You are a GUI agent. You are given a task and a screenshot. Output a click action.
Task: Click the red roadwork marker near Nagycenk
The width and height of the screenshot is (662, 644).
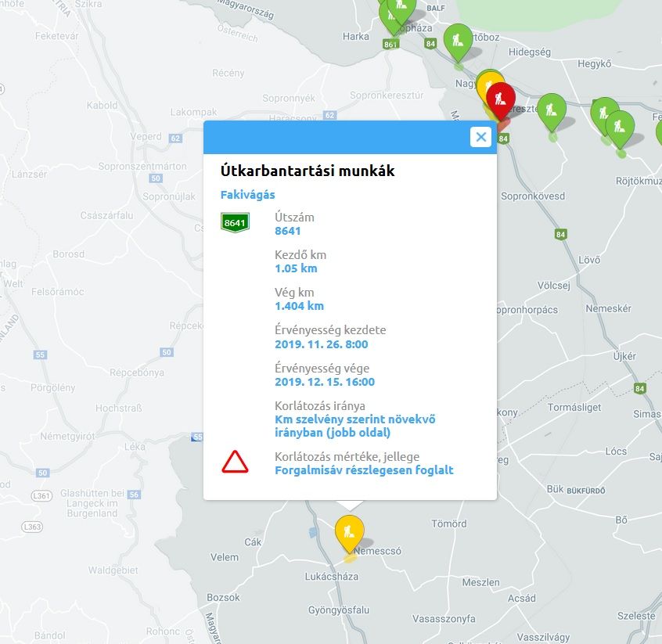click(501, 100)
